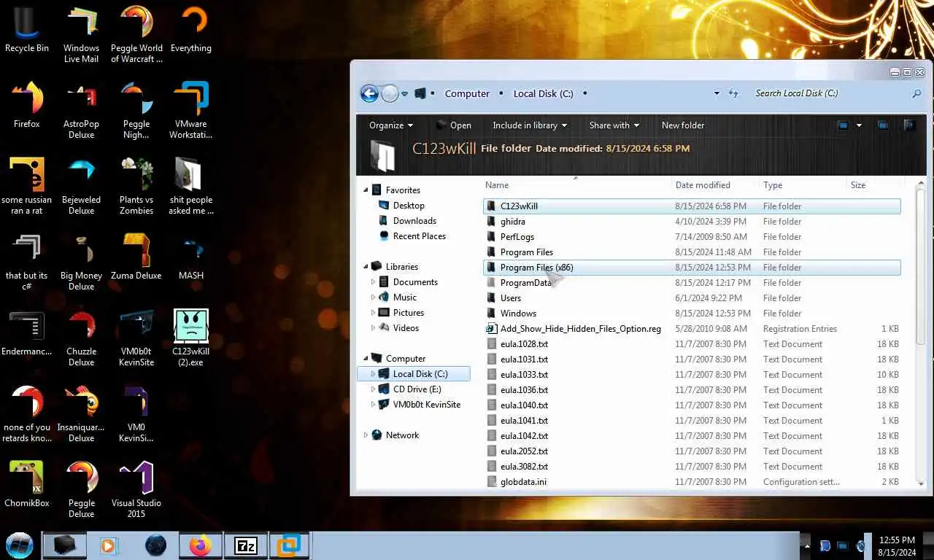
Task: Select the ChomikBox desktop icon
Action: tap(27, 484)
